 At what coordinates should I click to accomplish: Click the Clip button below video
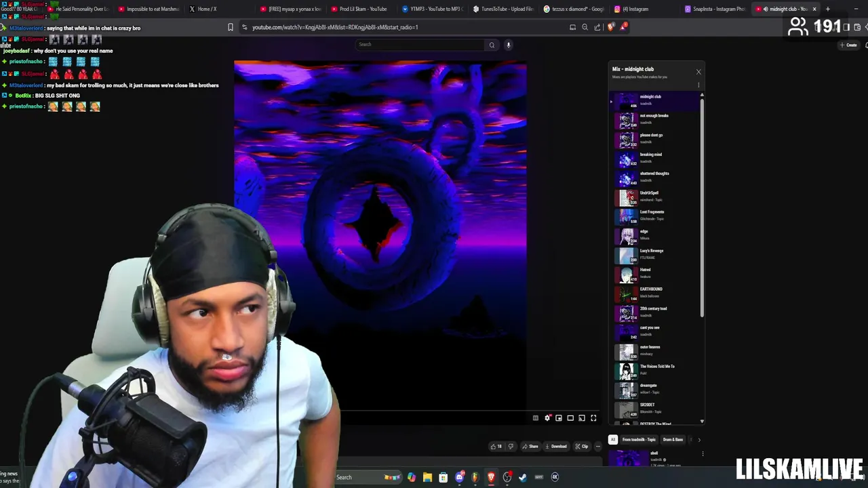click(582, 446)
